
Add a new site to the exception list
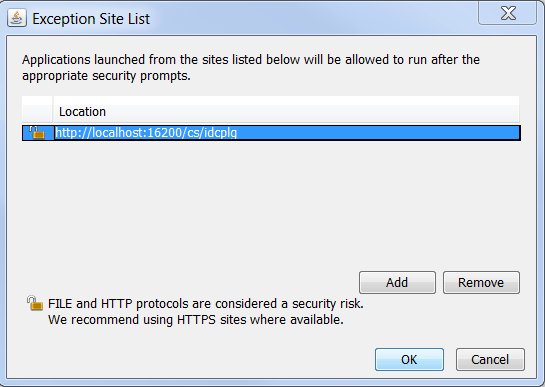(397, 282)
